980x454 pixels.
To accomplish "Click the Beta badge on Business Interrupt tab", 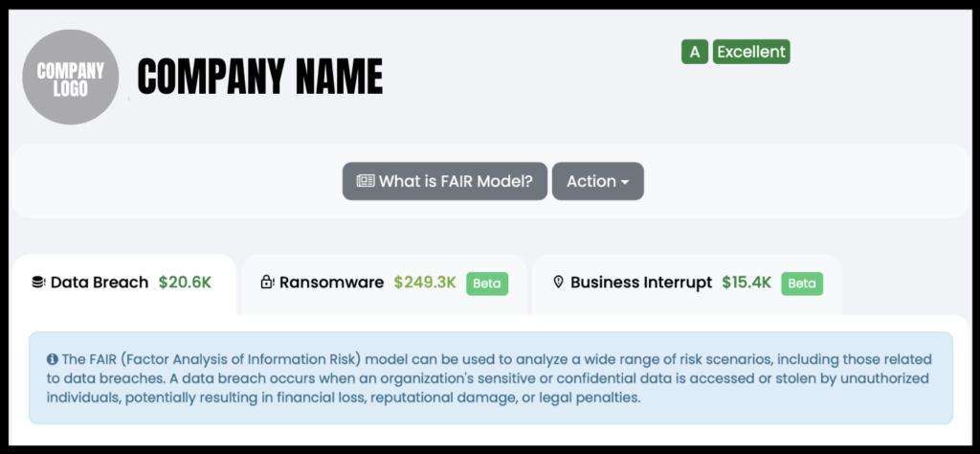I will [802, 284].
